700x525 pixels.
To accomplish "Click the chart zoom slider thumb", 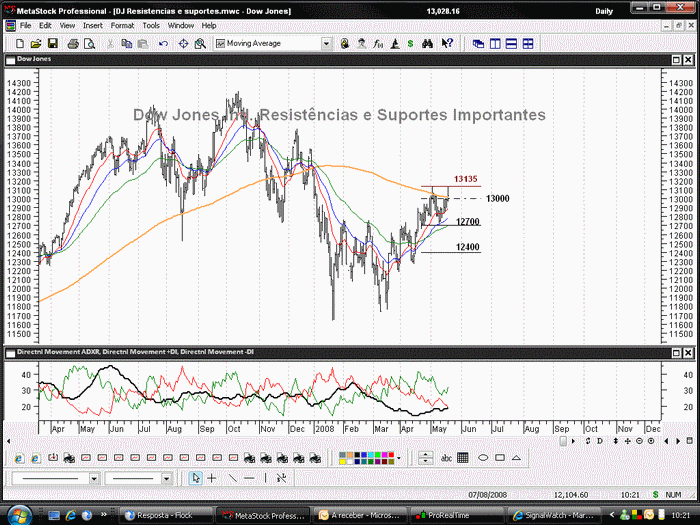I will pyautogui.click(x=563, y=441).
